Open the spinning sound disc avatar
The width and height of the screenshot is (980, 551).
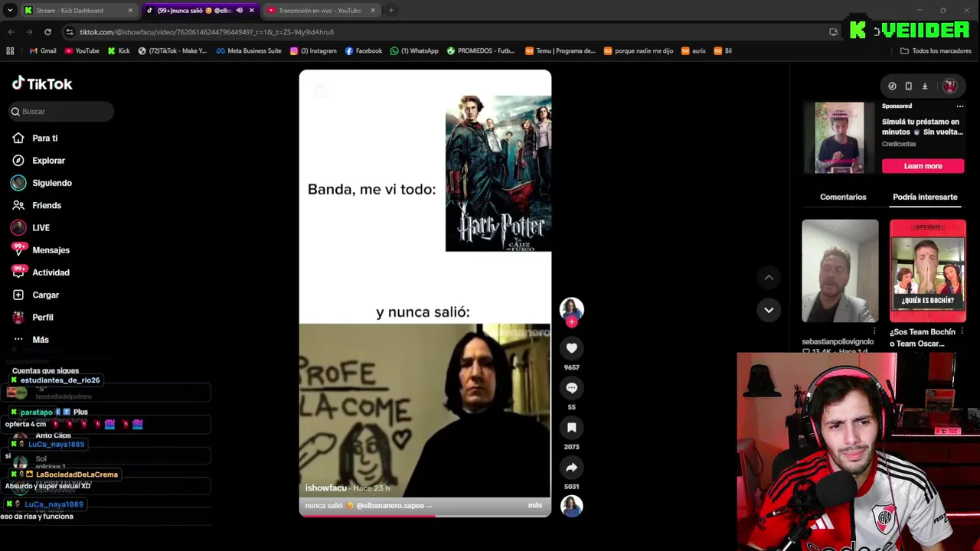click(x=571, y=506)
